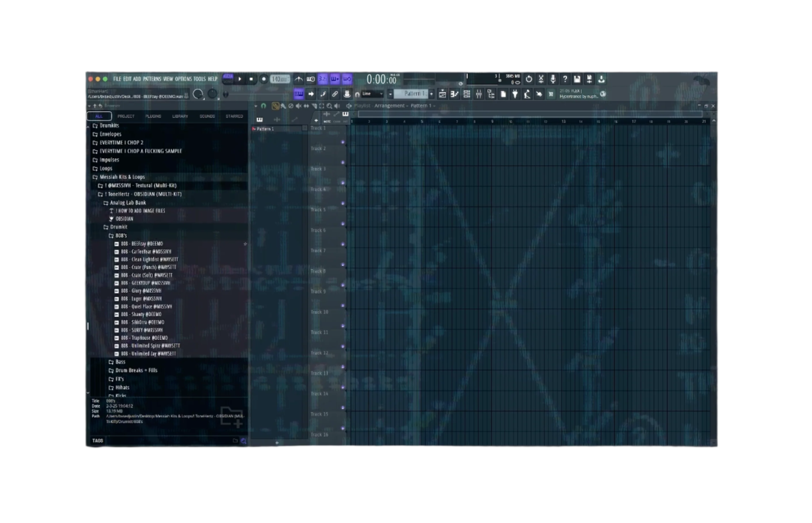Select Pattern 1 in the pattern picker
The image size is (812, 523).
(x=277, y=129)
